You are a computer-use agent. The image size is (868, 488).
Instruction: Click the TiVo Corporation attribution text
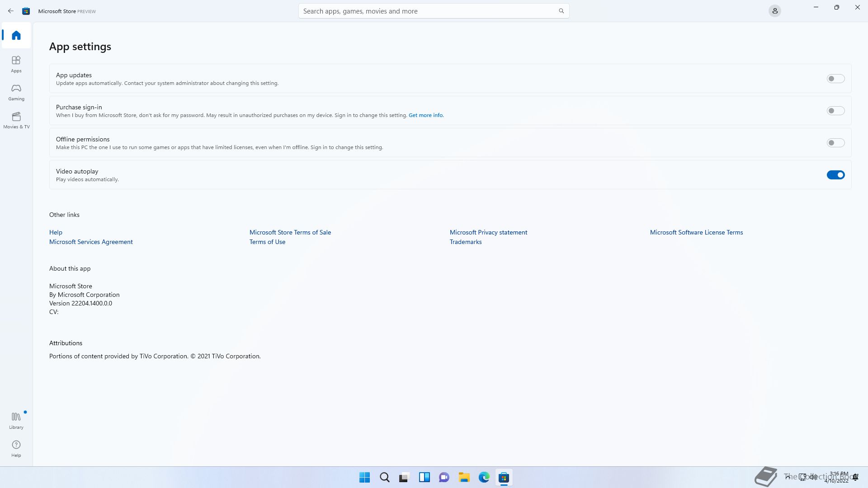point(155,356)
